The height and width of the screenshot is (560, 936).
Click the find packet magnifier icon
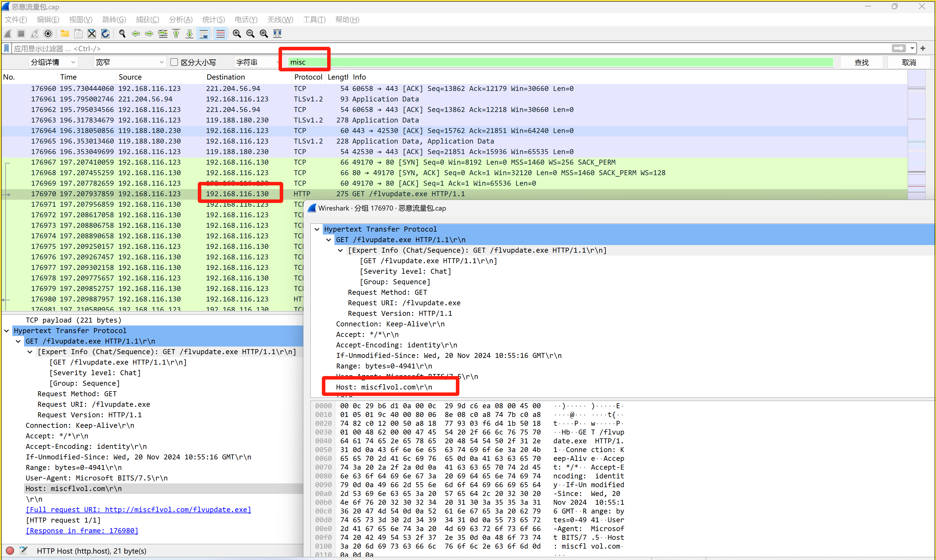122,34
